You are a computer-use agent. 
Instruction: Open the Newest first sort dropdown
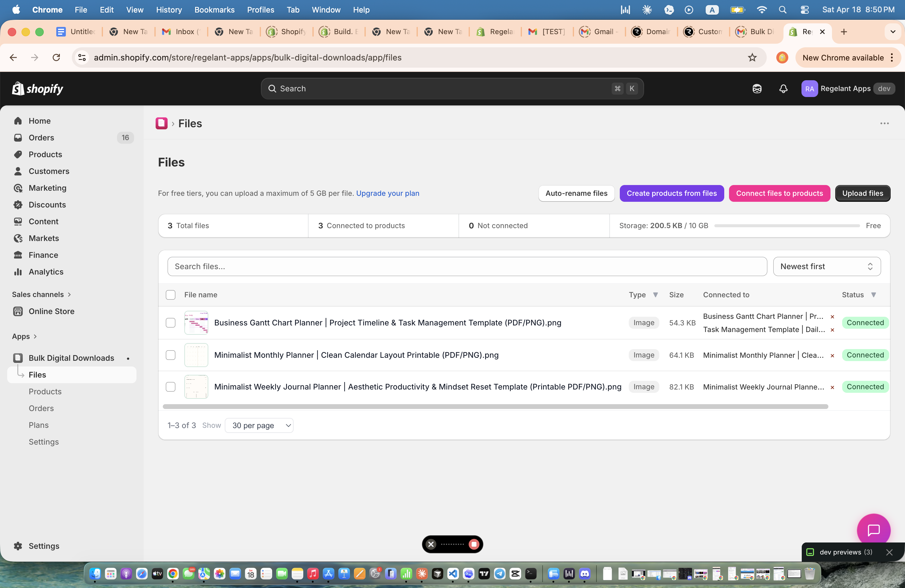pos(826,266)
